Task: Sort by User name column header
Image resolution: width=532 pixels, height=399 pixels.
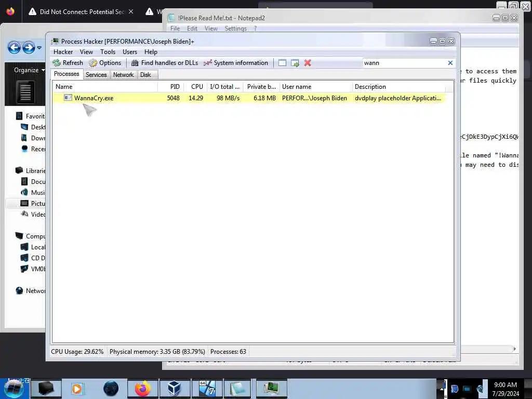Action: [316, 87]
